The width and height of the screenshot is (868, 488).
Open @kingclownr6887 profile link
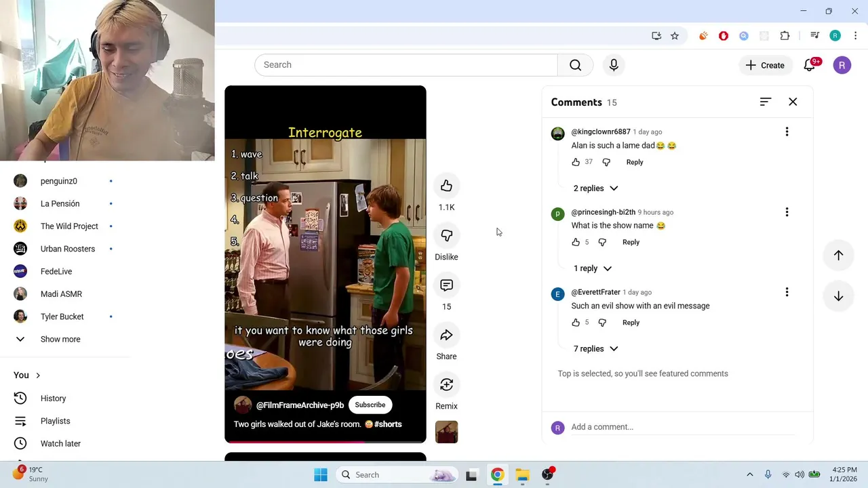click(x=601, y=131)
